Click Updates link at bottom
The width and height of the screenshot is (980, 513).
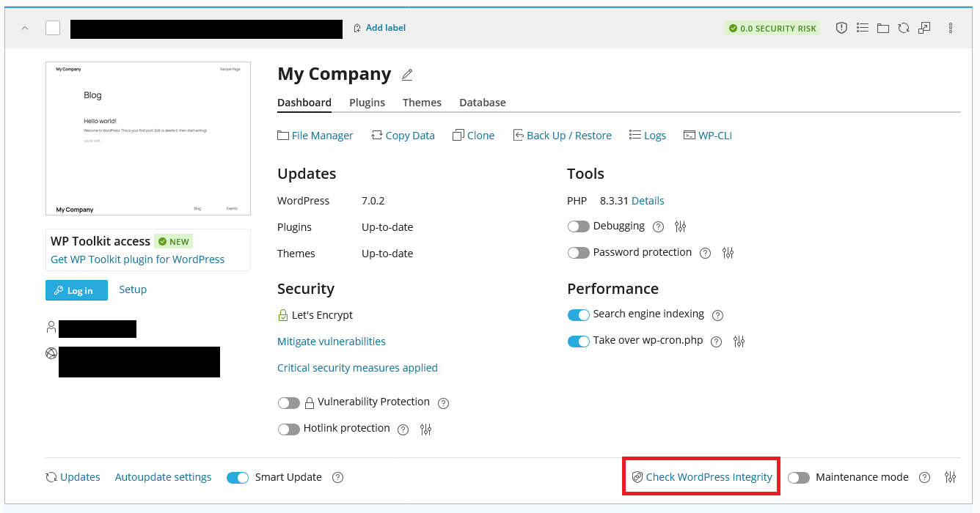point(73,477)
